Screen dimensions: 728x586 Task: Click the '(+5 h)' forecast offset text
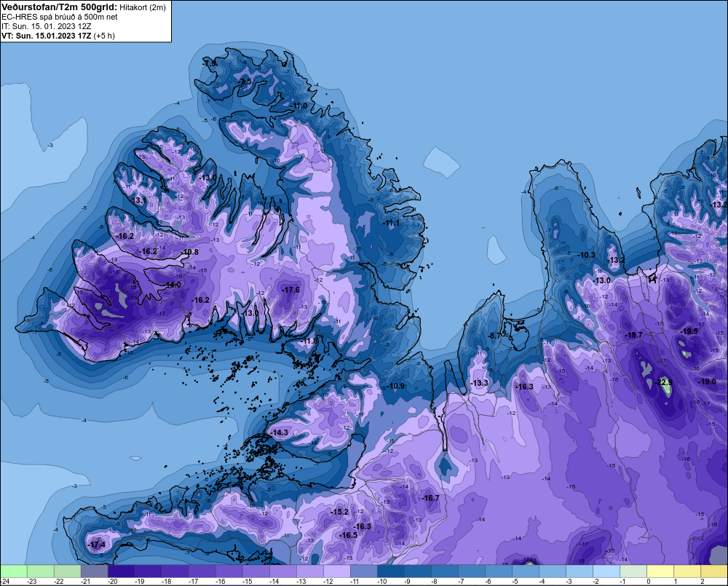click(x=104, y=36)
